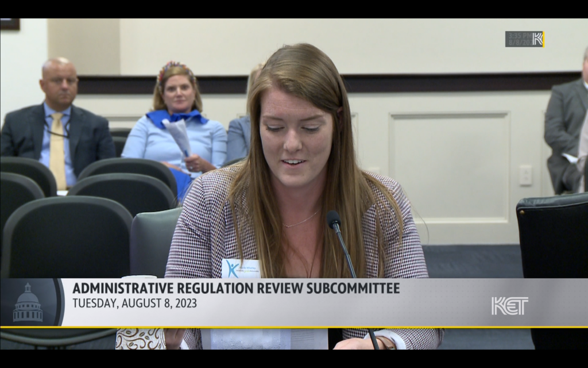Click the picture frame in top-left corner

coord(9,24)
